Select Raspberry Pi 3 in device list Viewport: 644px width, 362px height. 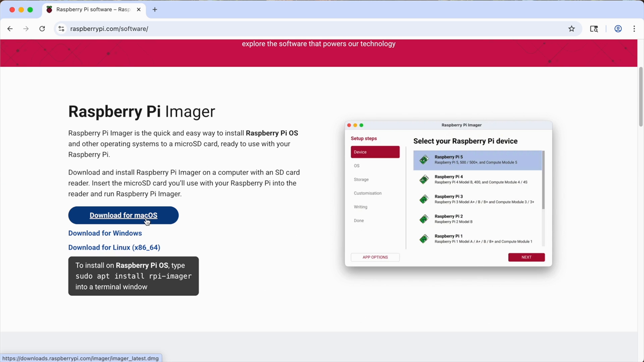(x=478, y=199)
